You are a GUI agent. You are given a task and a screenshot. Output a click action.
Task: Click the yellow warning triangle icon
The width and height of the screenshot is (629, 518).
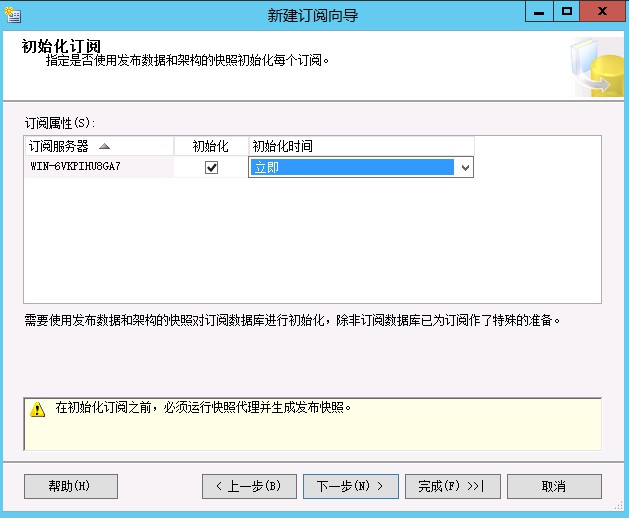pyautogui.click(x=38, y=409)
